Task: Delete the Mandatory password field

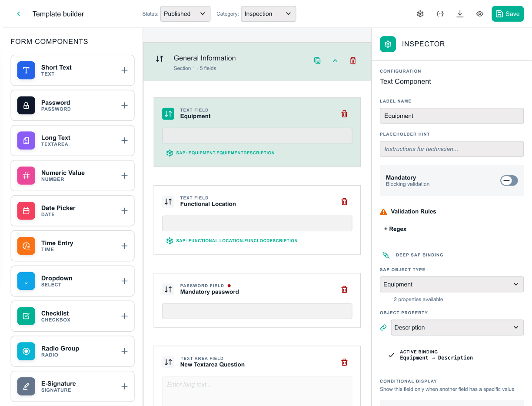Action: click(344, 290)
